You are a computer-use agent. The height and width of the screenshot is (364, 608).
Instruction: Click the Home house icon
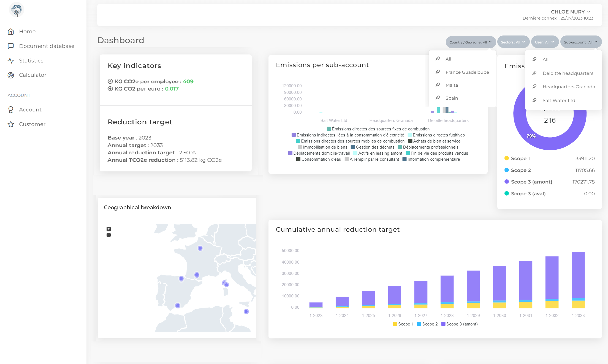pos(11,32)
